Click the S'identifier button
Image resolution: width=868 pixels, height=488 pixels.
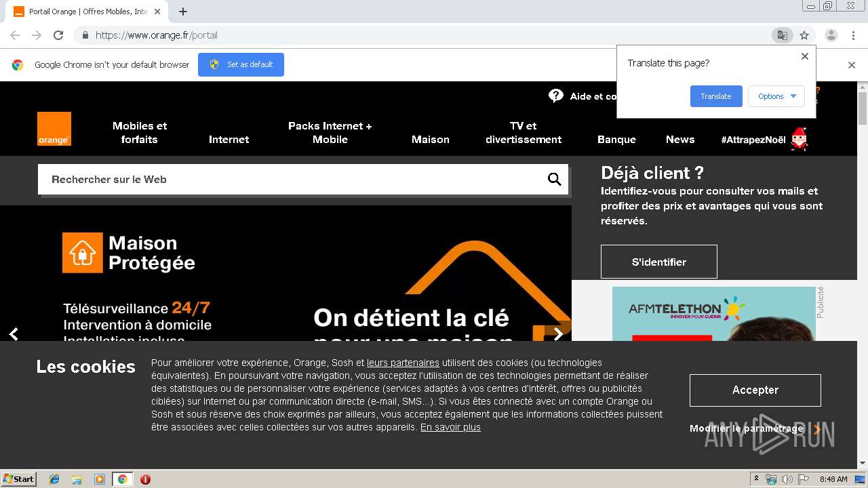659,262
